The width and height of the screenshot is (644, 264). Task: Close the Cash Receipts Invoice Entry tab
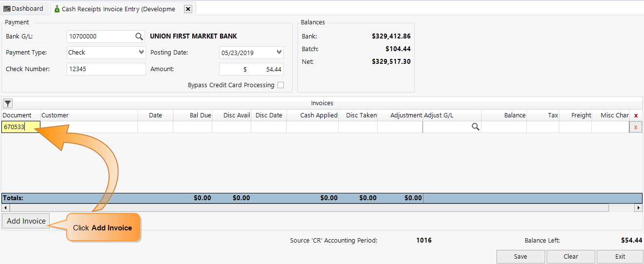pos(188,9)
